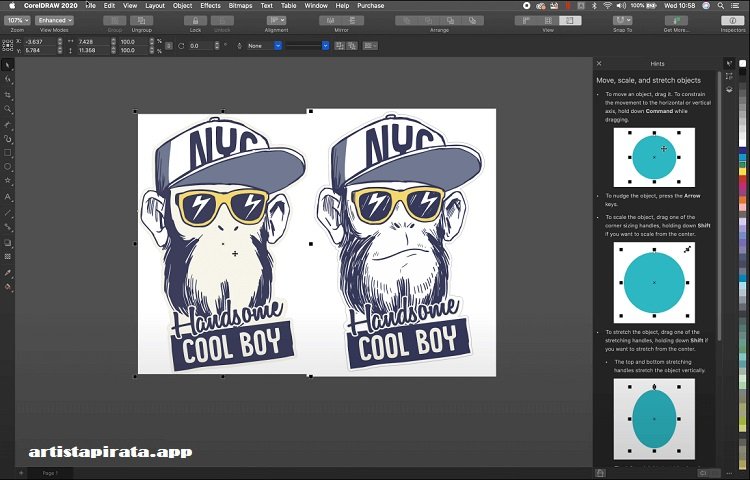Select the Text tool

[7, 196]
